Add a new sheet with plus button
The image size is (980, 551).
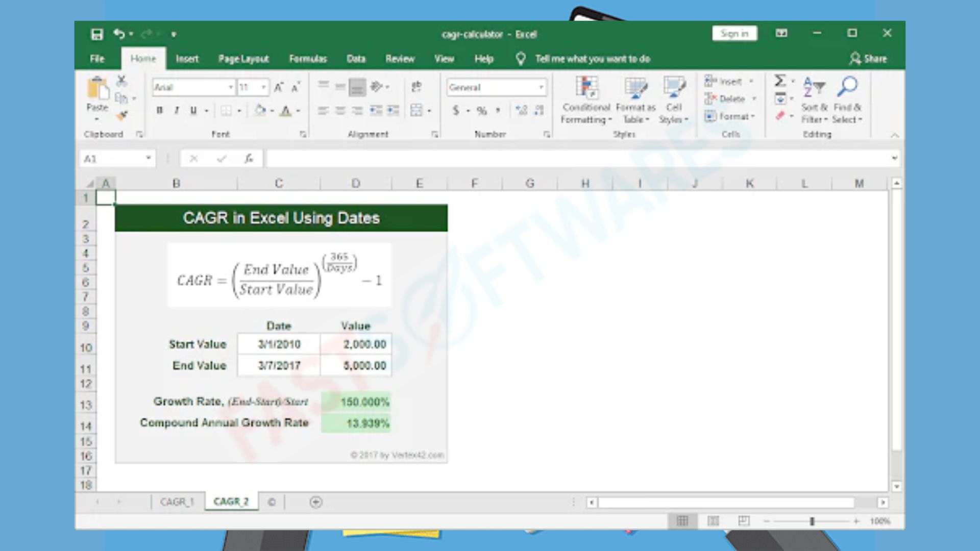(x=316, y=502)
